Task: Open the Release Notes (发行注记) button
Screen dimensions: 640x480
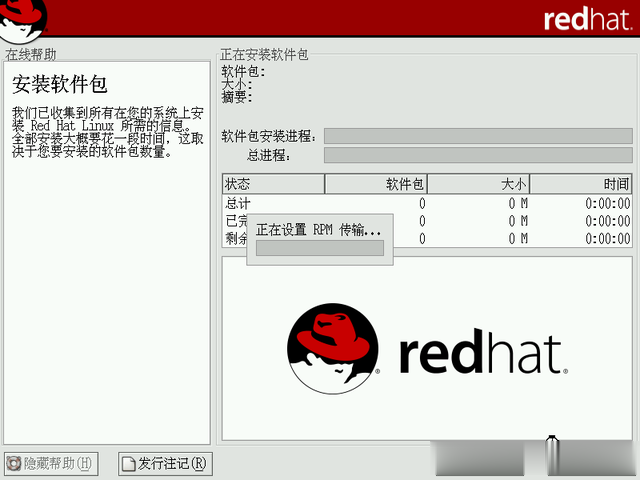Action: coord(165,463)
